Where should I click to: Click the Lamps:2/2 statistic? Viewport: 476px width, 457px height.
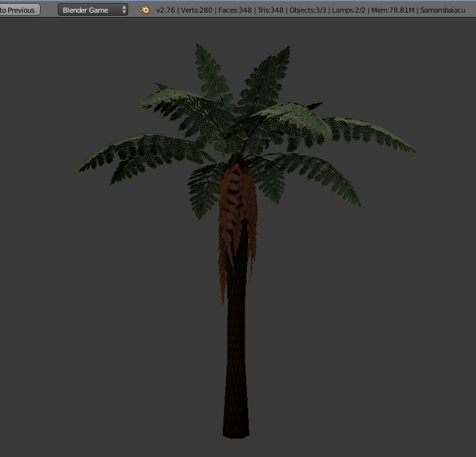[x=348, y=10]
